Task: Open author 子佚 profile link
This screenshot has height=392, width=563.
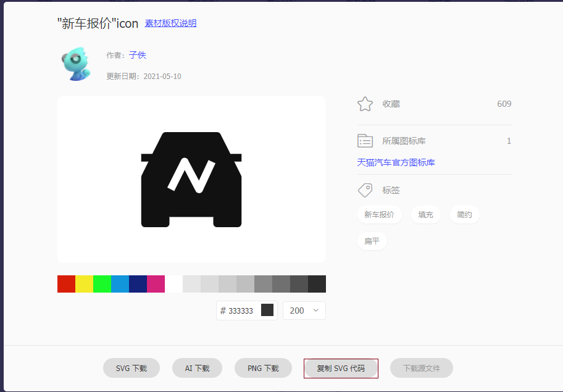Action: (x=138, y=55)
